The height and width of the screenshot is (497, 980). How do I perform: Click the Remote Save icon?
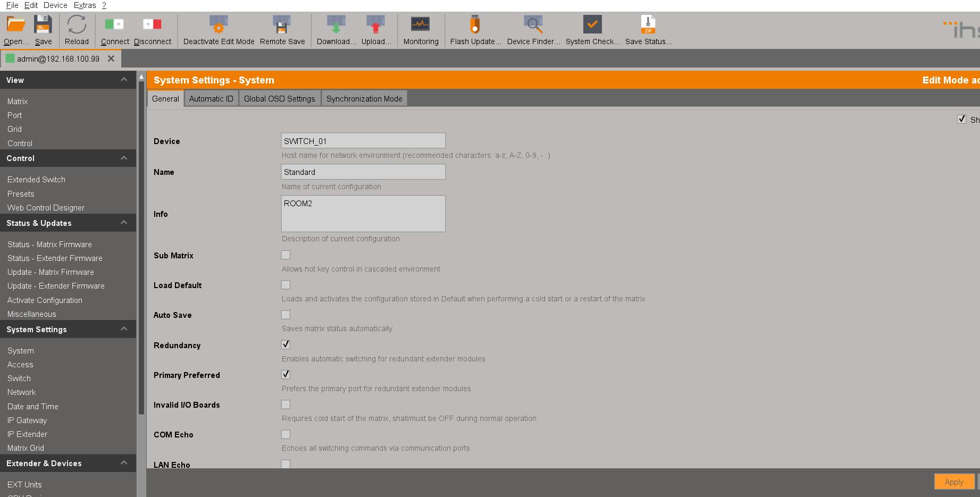click(282, 25)
